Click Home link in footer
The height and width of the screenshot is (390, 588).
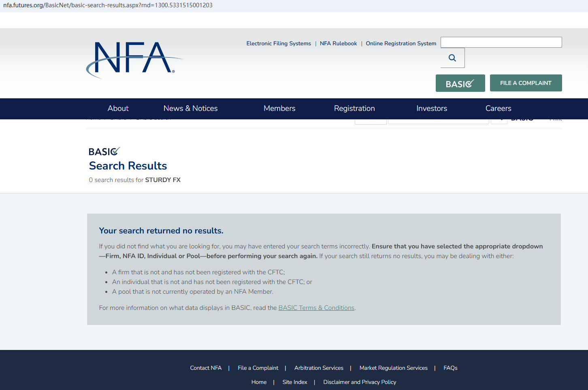coord(259,382)
